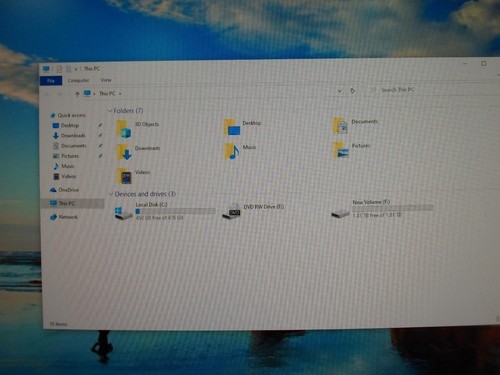
Task: Click the chevron after This PC breadcrumb
Action: (120, 94)
